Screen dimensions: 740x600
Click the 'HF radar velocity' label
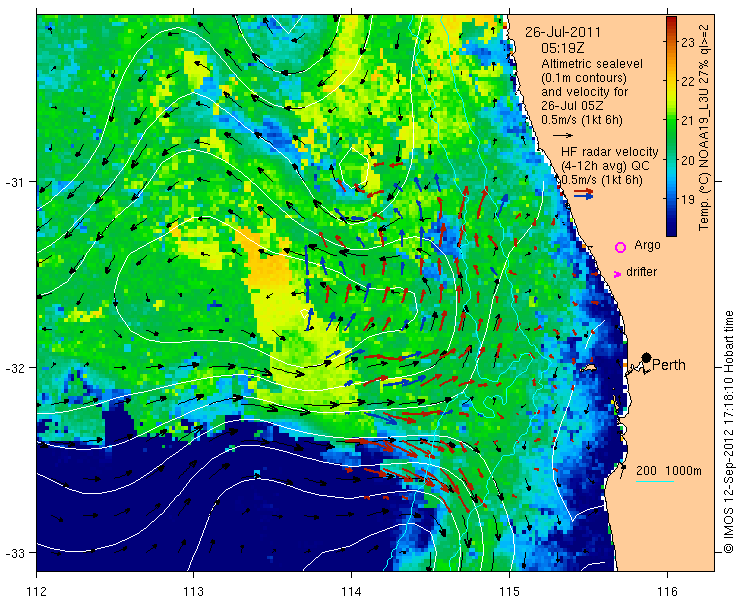[610, 152]
